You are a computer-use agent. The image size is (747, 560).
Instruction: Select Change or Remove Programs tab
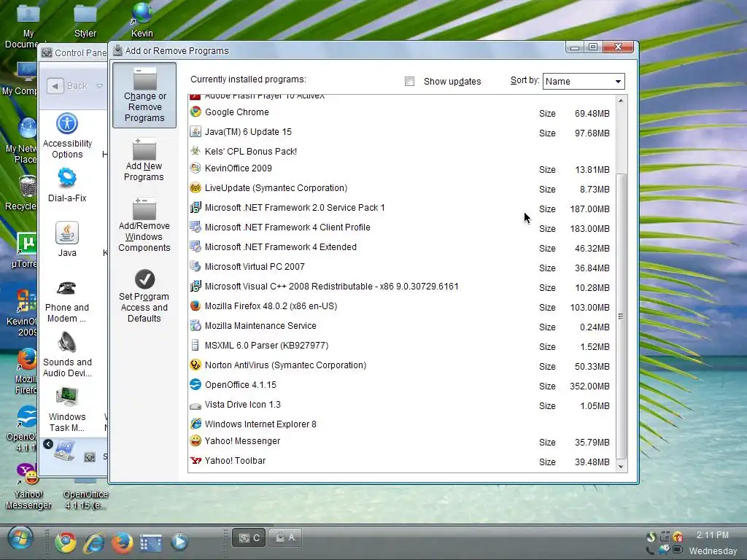144,95
